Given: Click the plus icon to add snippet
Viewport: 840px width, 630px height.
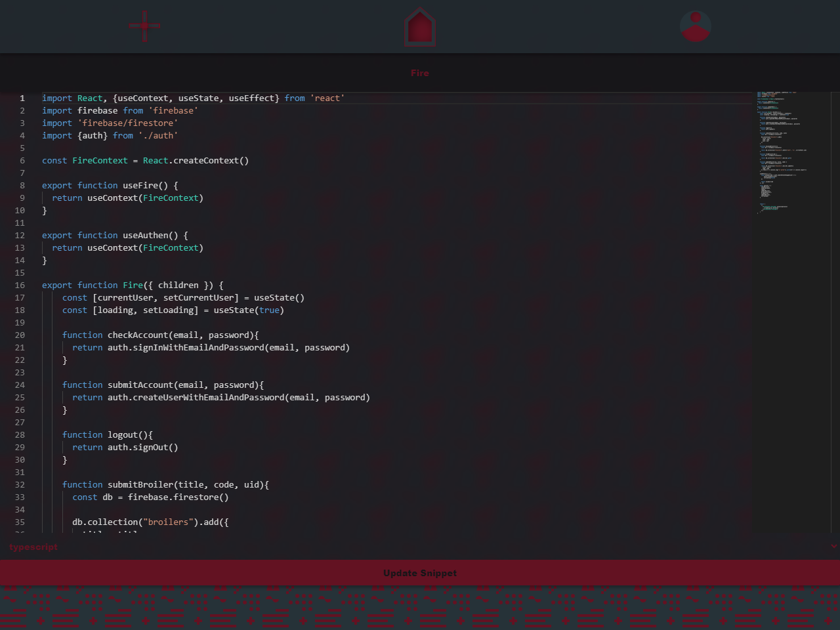Looking at the screenshot, I should point(144,26).
